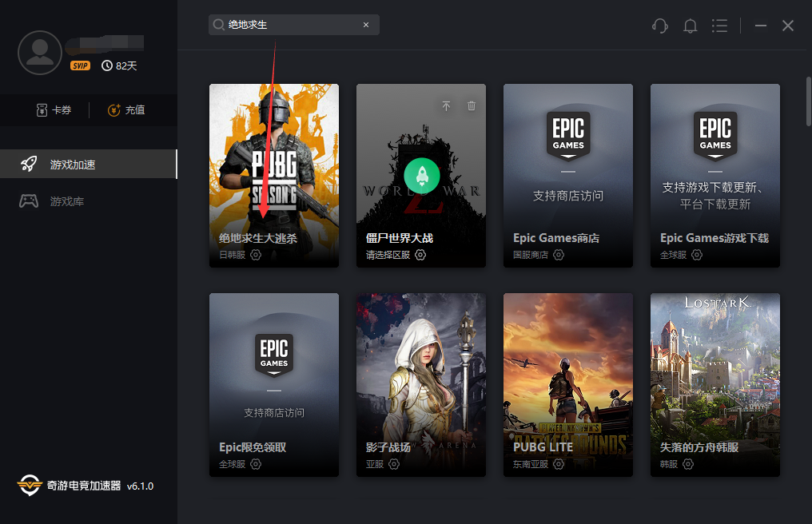Open server settings gear for 绝地求生大逃杀

[256, 255]
